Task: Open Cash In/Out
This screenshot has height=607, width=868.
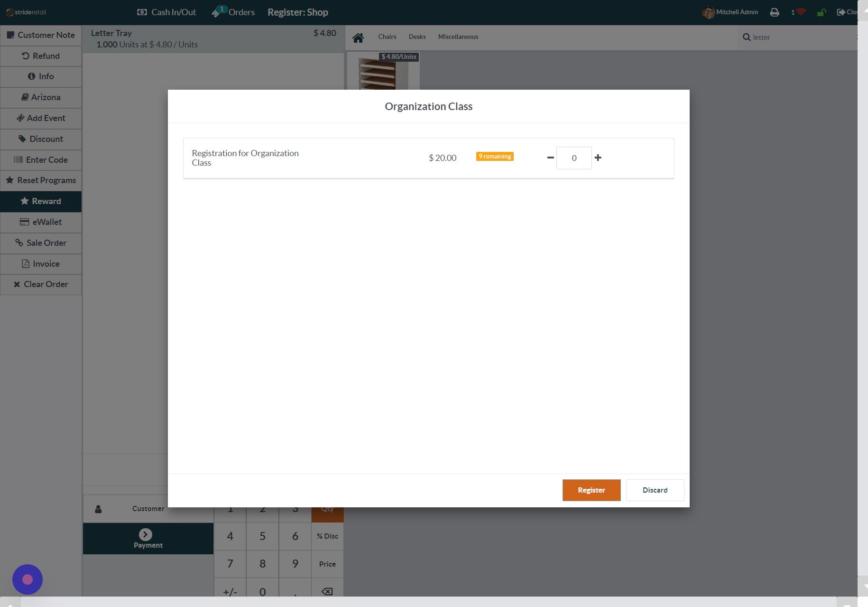Action: click(166, 12)
